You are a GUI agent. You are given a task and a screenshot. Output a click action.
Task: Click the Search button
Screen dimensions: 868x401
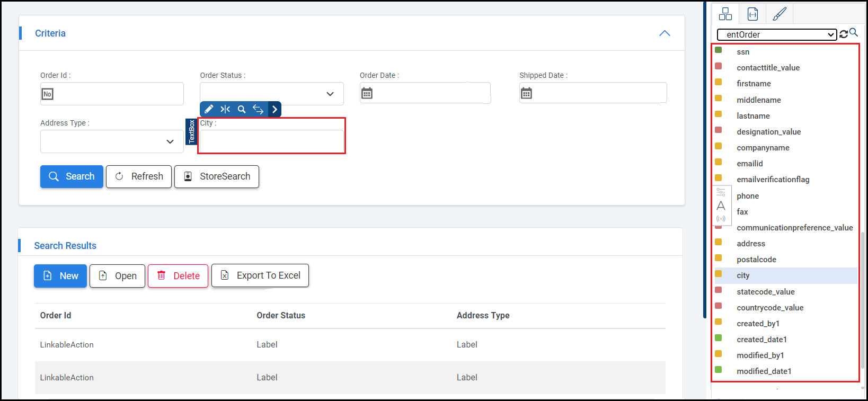72,176
